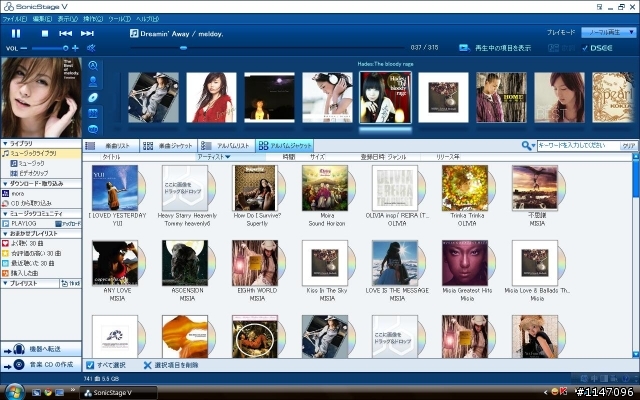Image resolution: width=640 pixels, height=400 pixels.
Task: Pause playback with the pause button
Action: tap(16, 33)
